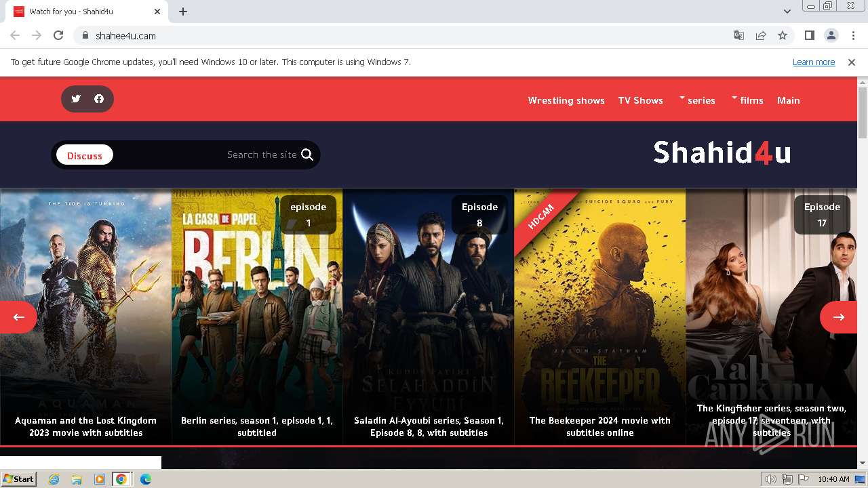This screenshot has width=868, height=488.
Task: Go forward with browser forward arrow
Action: click(37, 35)
